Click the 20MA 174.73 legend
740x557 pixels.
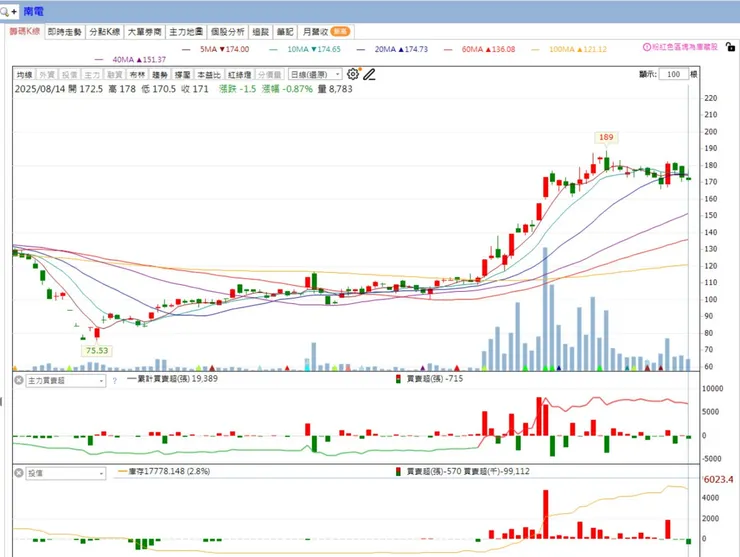pos(401,49)
